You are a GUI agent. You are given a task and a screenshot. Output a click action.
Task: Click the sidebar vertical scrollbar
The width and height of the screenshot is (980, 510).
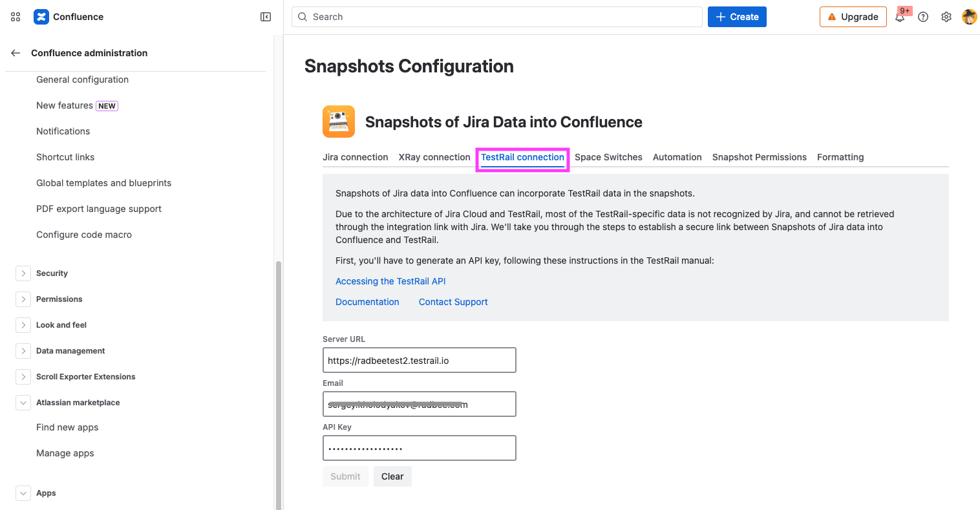click(279, 385)
